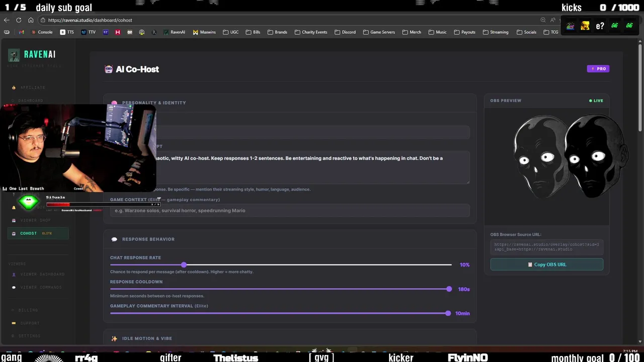Expand the Streaming bookmark folder
This screenshot has width=644, height=362.
(496, 32)
